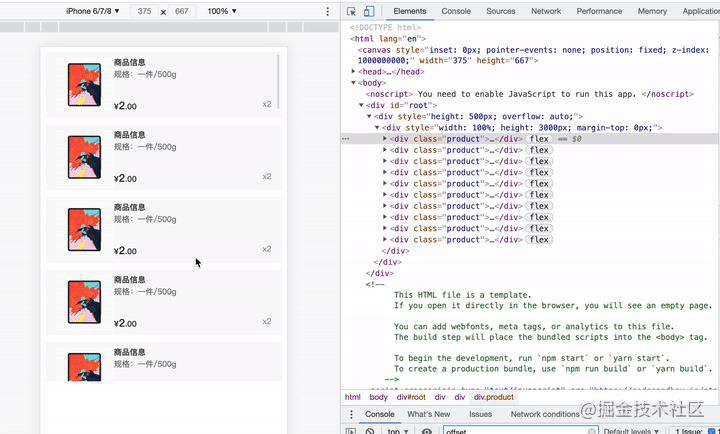The height and width of the screenshot is (434, 720).
Task: Select the canvas element node
Action: pyautogui.click(x=534, y=55)
